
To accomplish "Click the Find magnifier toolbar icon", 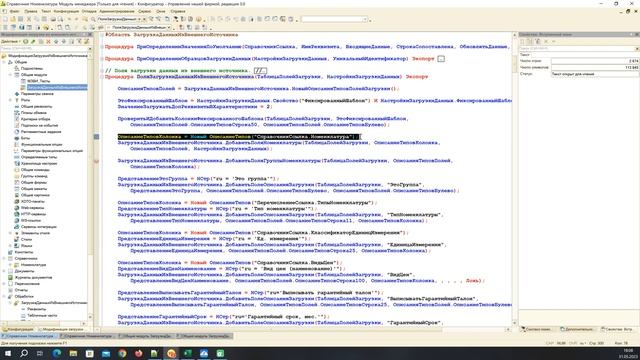I will pos(93,19).
